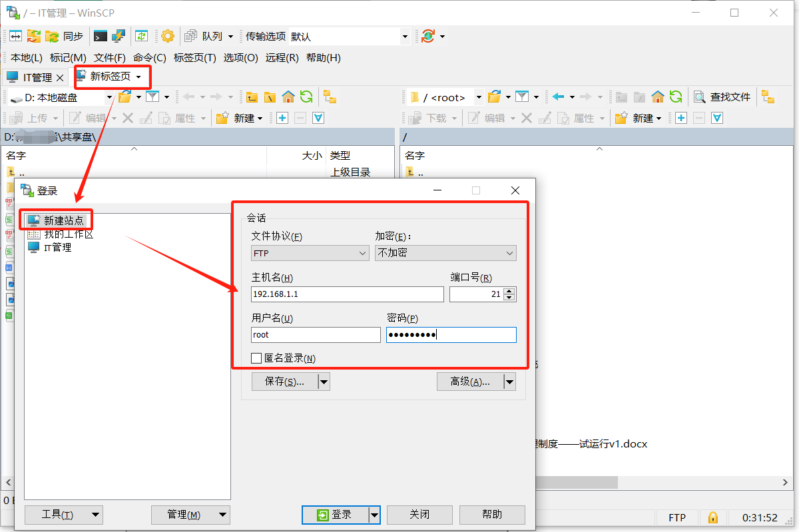
Task: Click local panel filter funnel icon
Action: point(152,97)
